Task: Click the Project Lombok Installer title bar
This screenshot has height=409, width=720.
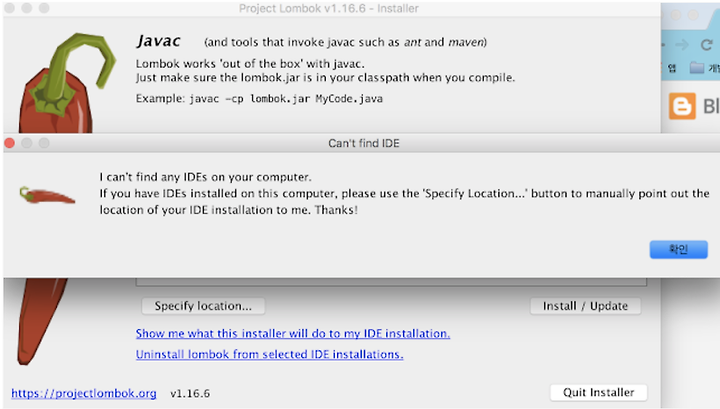Action: 329,8
